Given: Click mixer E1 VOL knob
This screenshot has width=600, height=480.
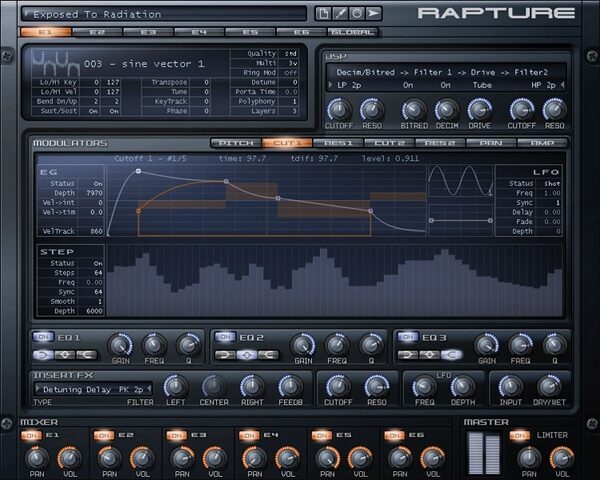Looking at the screenshot, I should 70,458.
